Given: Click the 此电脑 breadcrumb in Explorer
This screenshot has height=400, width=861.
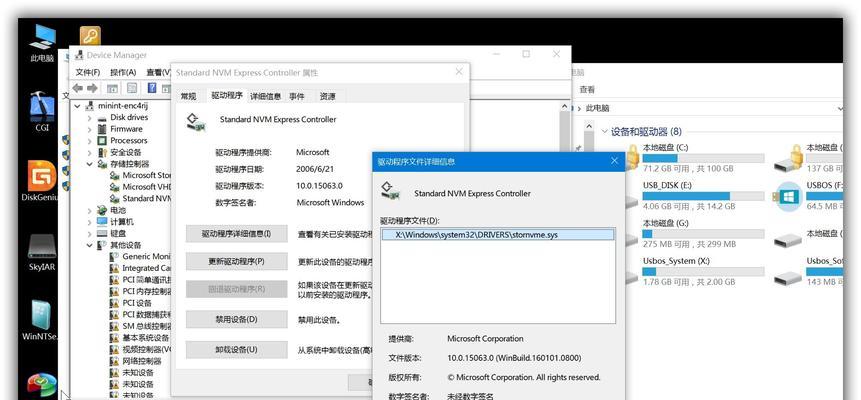Looking at the screenshot, I should (597, 109).
